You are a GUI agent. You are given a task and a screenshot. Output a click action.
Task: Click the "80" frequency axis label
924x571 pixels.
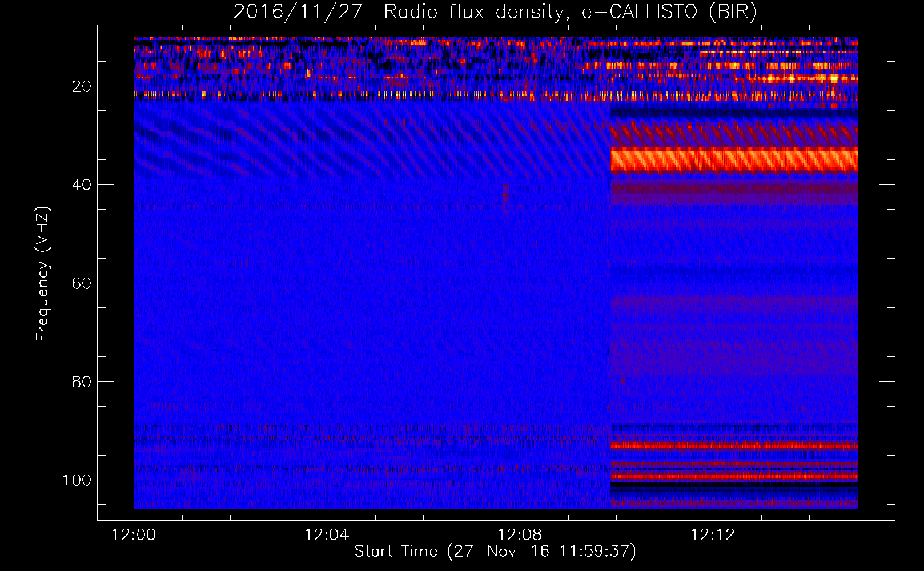[x=82, y=381]
